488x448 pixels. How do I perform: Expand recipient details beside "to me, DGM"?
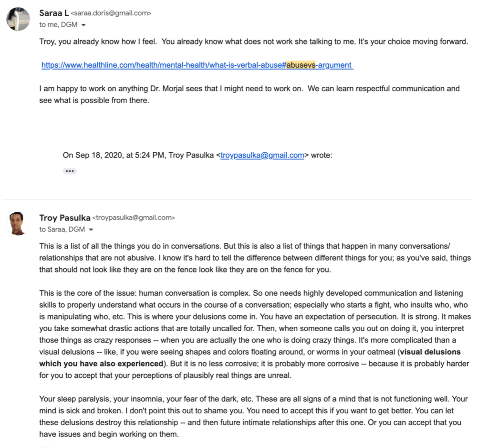point(84,24)
